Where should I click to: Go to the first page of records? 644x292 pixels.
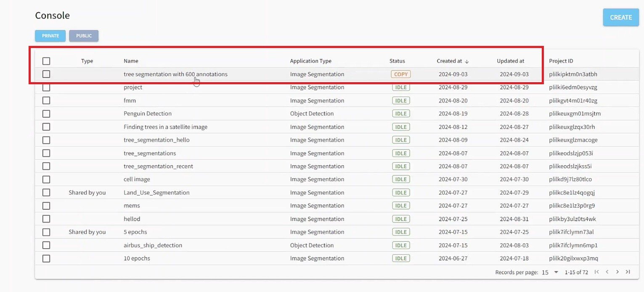[596, 272]
